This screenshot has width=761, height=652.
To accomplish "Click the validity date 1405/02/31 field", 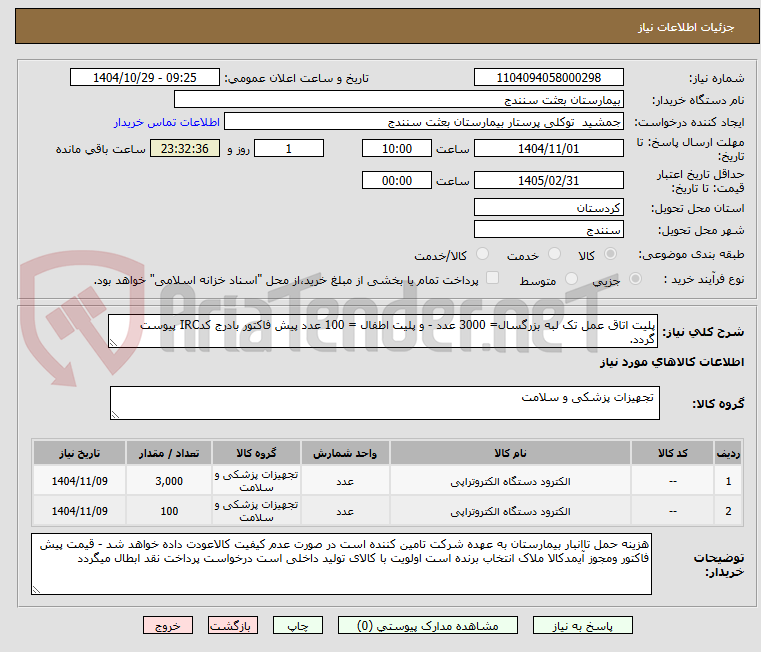I will pos(548,180).
